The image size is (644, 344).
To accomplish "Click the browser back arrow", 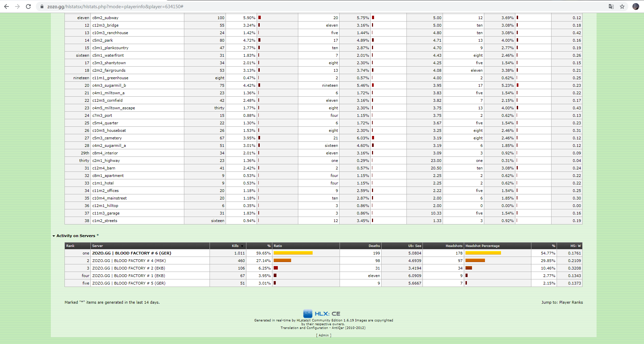I will coord(6,6).
